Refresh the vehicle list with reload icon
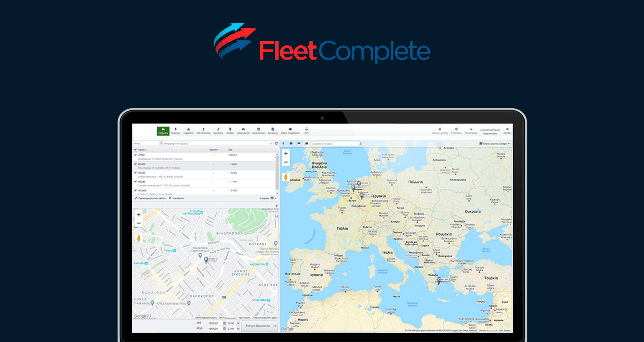The image size is (644, 342). 276,144
